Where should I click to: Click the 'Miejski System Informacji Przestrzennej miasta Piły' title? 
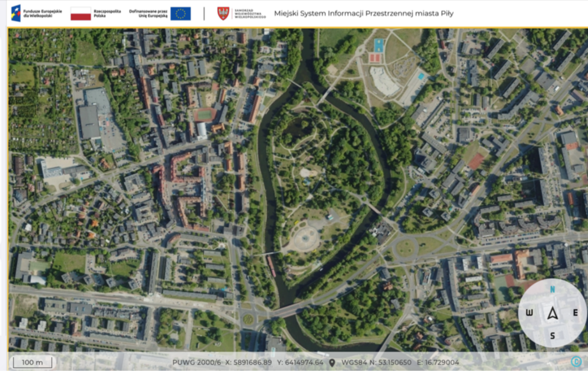pos(364,13)
